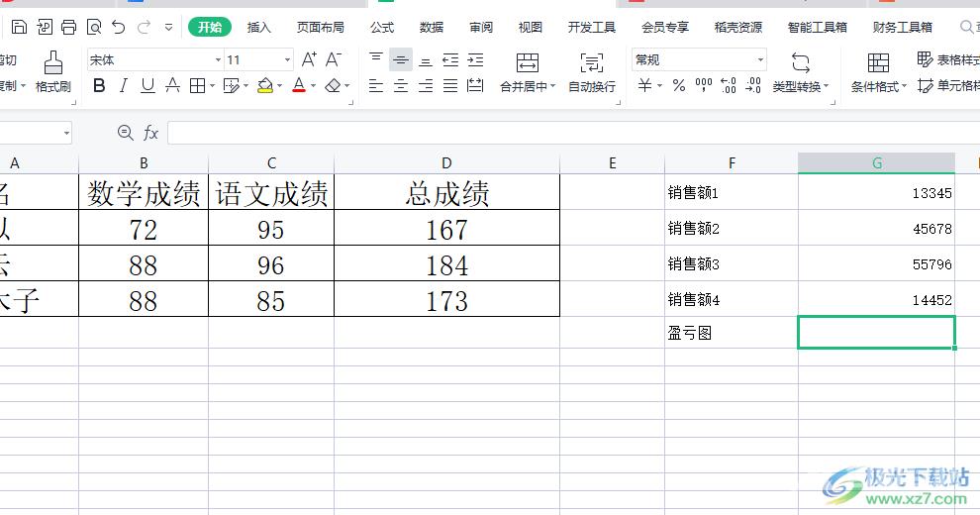The width and height of the screenshot is (980, 515).
Task: Expand the fill color dropdown arrow
Action: (279, 85)
